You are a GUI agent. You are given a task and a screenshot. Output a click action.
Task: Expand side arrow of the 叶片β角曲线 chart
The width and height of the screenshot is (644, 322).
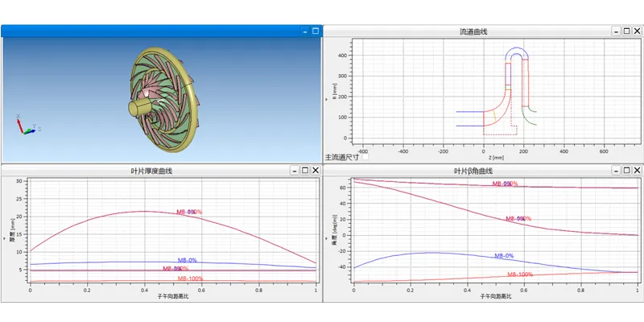(328, 238)
